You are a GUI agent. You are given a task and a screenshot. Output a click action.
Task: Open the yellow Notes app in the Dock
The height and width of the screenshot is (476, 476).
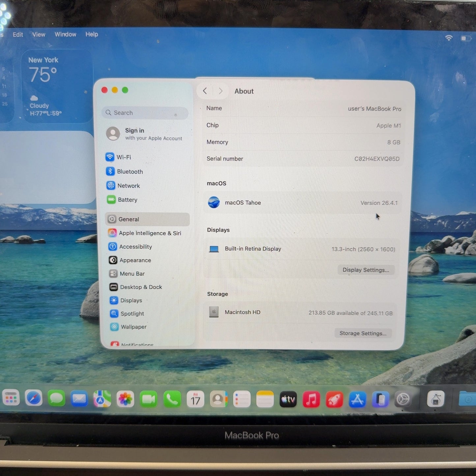tap(265, 399)
